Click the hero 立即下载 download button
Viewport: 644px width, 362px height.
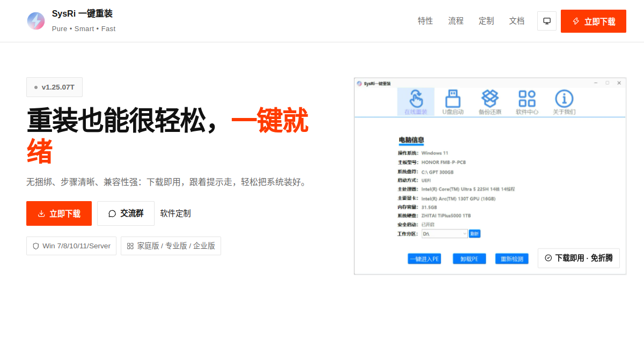[x=59, y=213]
